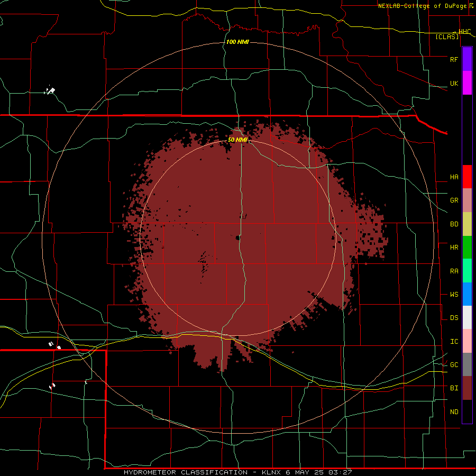Click the RA light-green legend swatch

click(467, 271)
